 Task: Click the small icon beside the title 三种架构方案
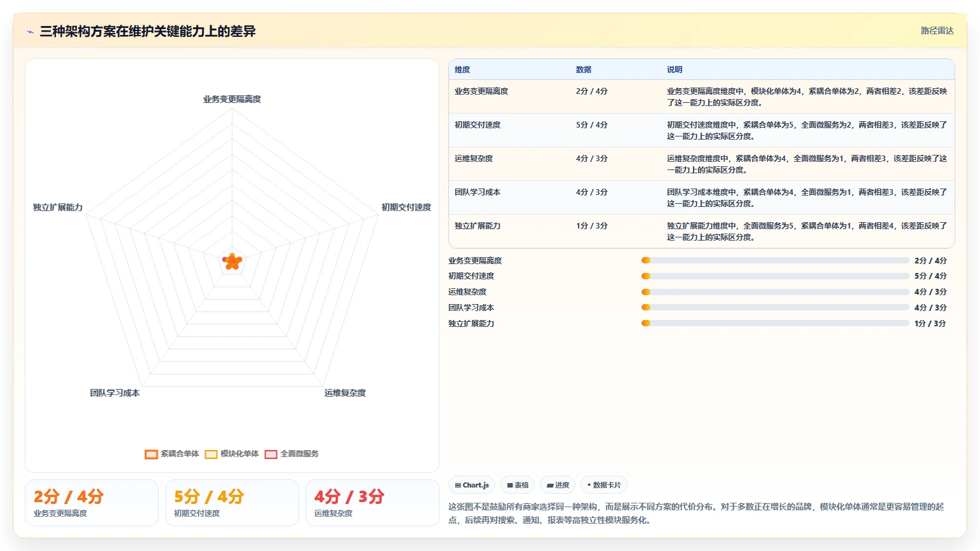pyautogui.click(x=30, y=32)
